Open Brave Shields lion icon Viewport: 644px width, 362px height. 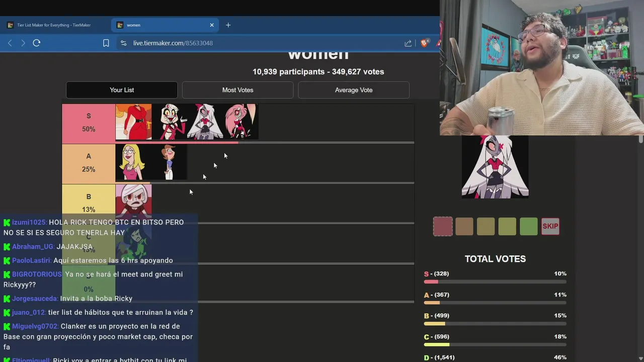(x=424, y=43)
